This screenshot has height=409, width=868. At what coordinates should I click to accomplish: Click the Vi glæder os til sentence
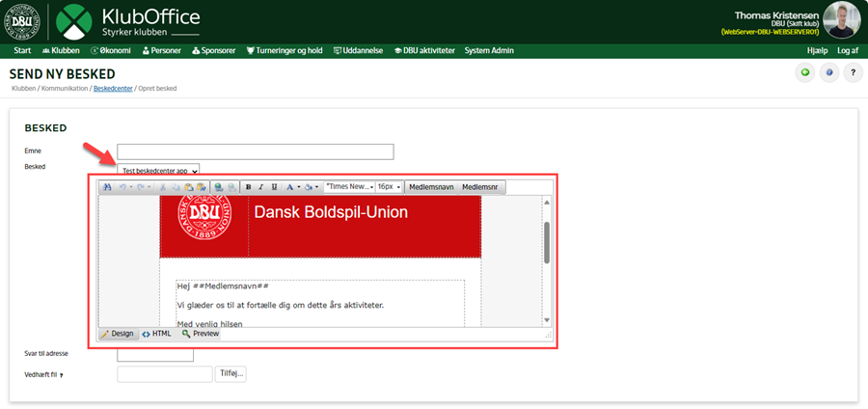tap(281, 305)
